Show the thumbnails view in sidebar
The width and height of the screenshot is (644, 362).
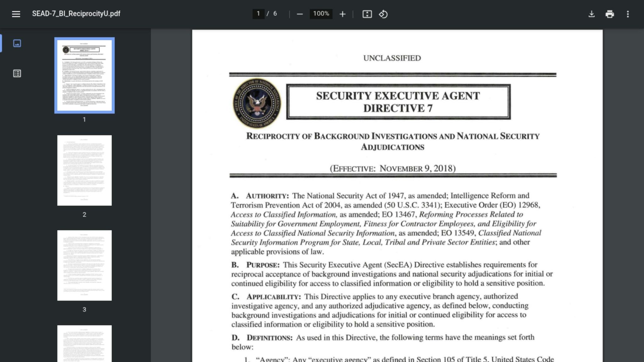[x=17, y=43]
